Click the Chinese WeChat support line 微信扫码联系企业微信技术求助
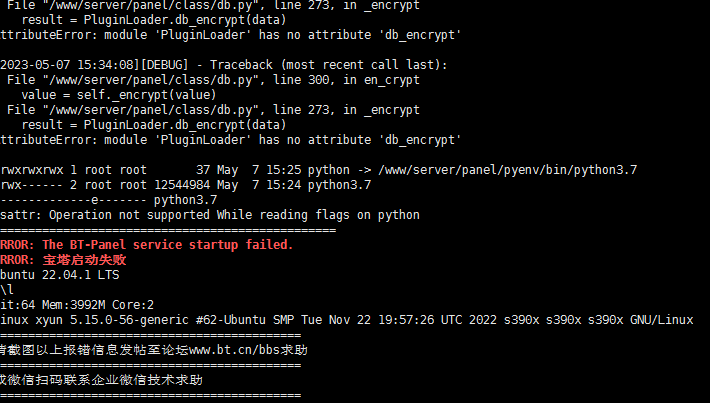Screen dimensions: 710x403 click(x=101, y=380)
